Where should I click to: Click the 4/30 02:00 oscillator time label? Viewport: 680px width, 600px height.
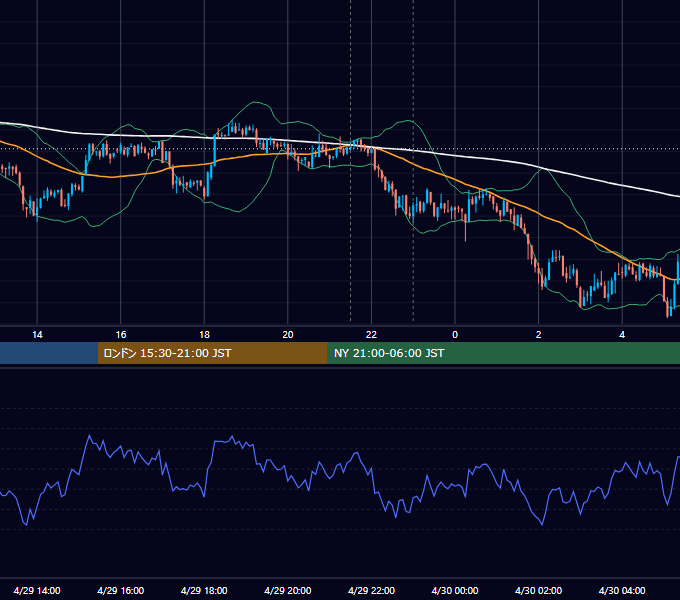[x=538, y=590]
